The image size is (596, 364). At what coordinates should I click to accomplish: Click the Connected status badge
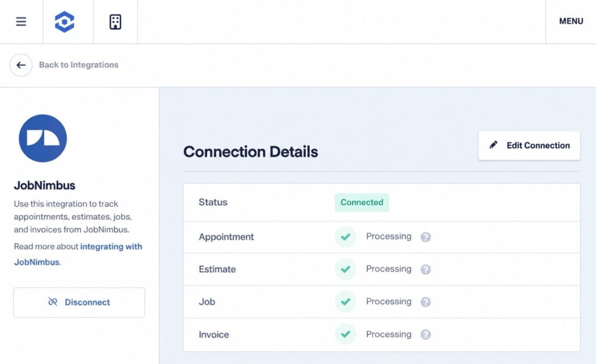coord(361,202)
